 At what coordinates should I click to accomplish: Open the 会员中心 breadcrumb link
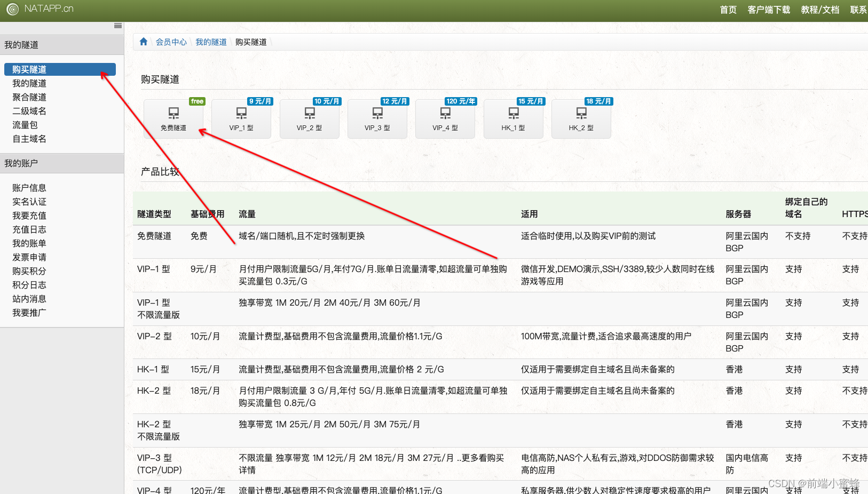point(171,42)
